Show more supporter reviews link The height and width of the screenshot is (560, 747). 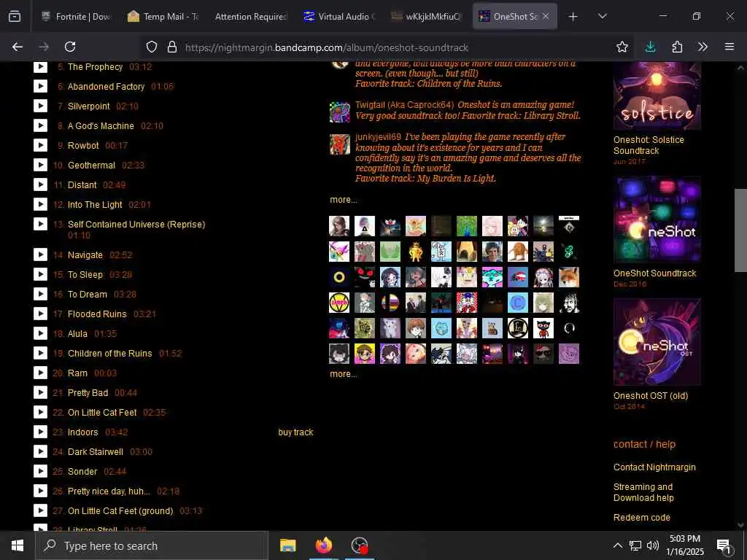click(344, 200)
